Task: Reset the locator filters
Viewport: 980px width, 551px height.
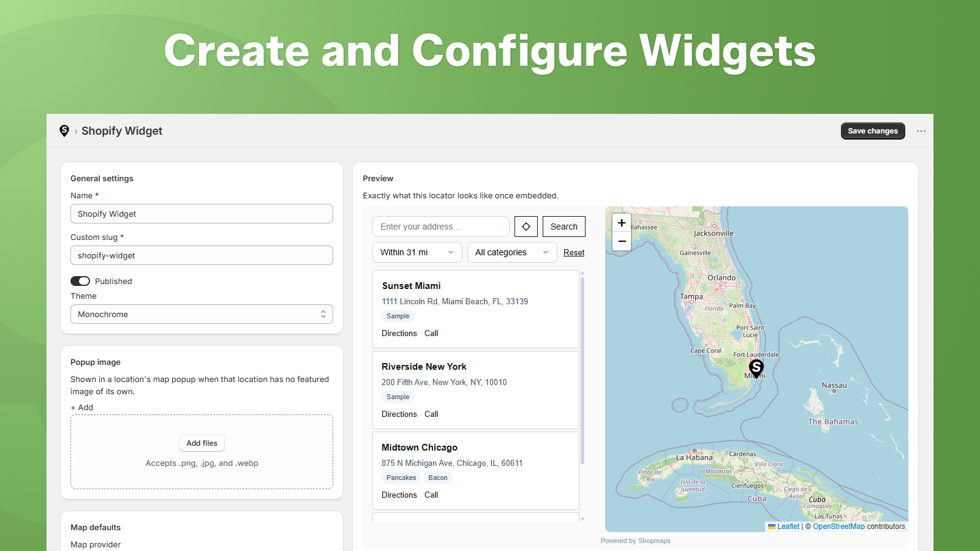Action: pyautogui.click(x=574, y=252)
